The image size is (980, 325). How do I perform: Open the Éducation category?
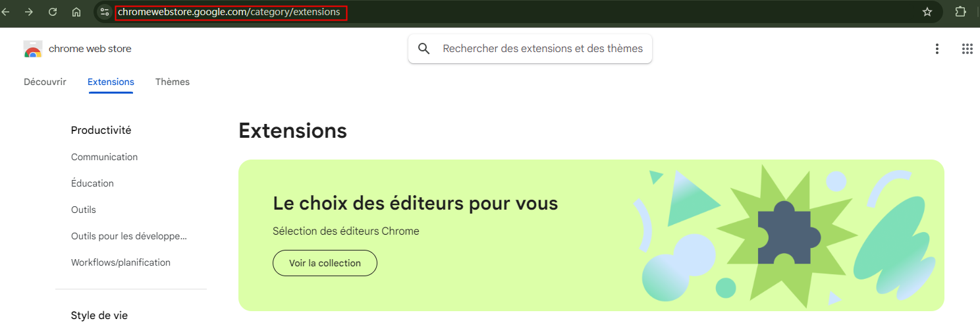pos(92,183)
